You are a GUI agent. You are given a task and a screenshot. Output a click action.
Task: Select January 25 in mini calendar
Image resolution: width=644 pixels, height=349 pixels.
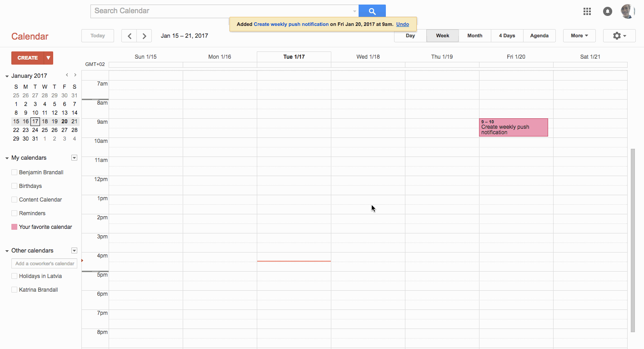(x=45, y=130)
